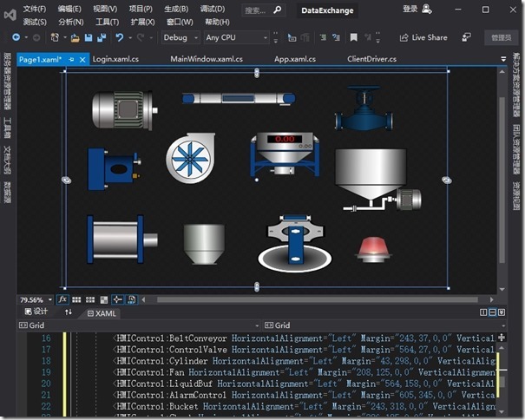525x420 pixels.
Task: Click the designer vertical scrollbar thumb
Action: [502, 180]
